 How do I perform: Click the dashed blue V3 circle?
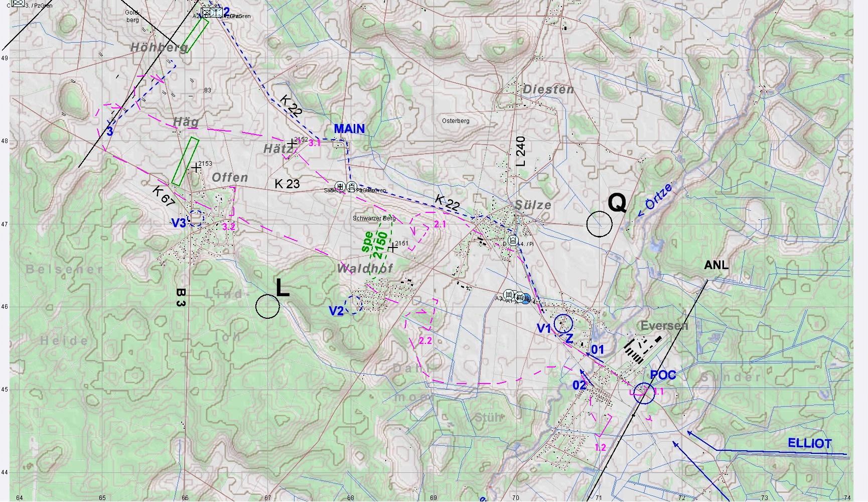coord(196,218)
